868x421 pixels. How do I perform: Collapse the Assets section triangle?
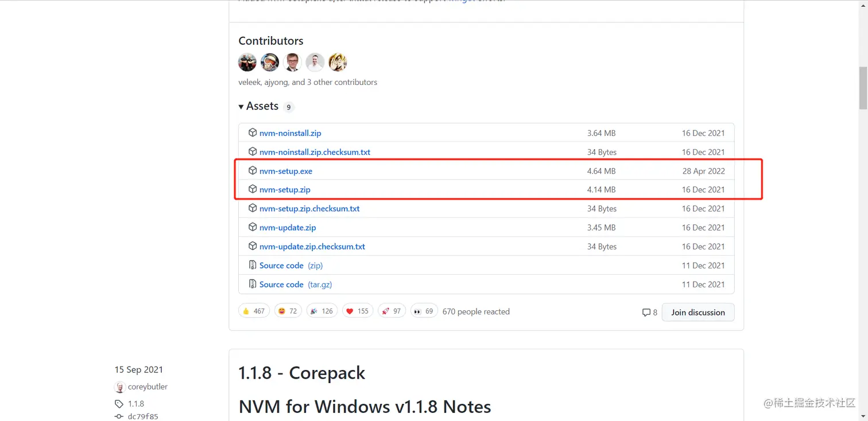point(241,107)
